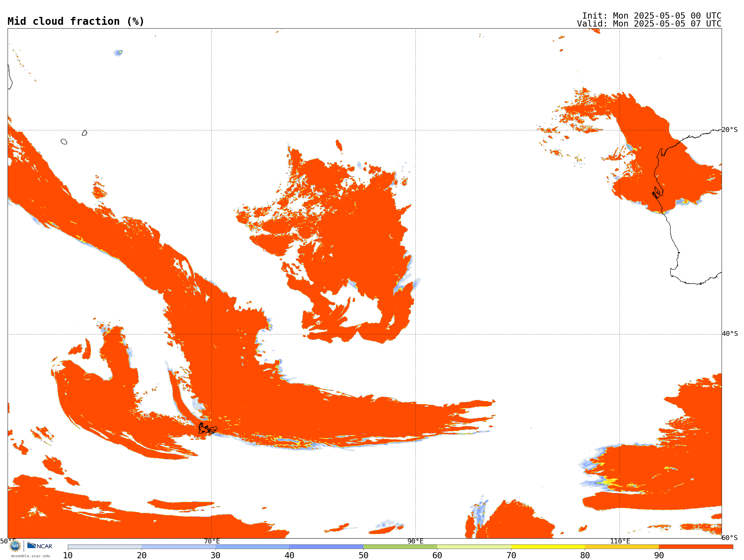
Task: Select the 'Mid cloud fraction (%)' title
Action: 76,21
